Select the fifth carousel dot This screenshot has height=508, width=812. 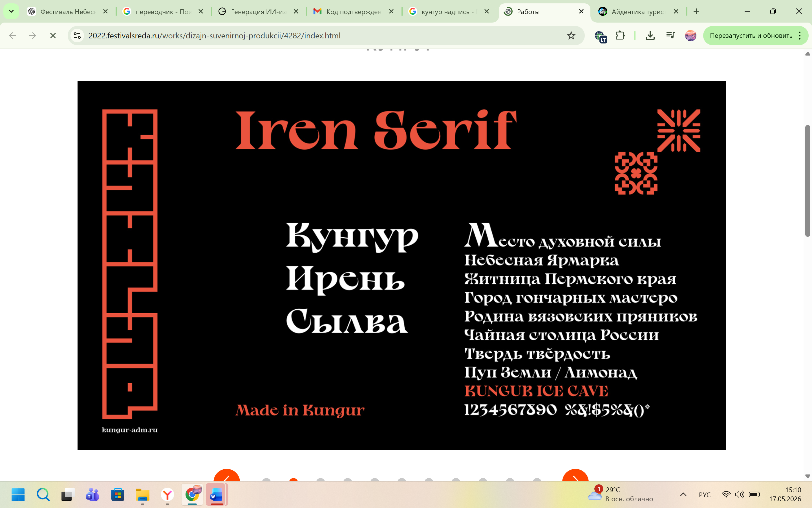(x=375, y=479)
